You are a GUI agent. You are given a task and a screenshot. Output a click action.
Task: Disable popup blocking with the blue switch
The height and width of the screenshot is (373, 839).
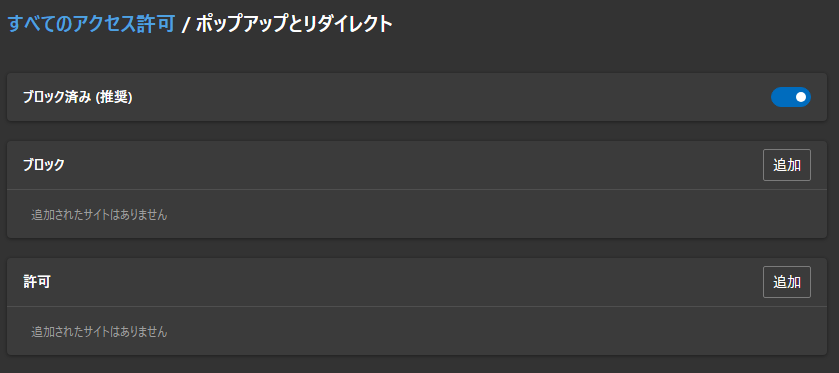pyautogui.click(x=790, y=97)
